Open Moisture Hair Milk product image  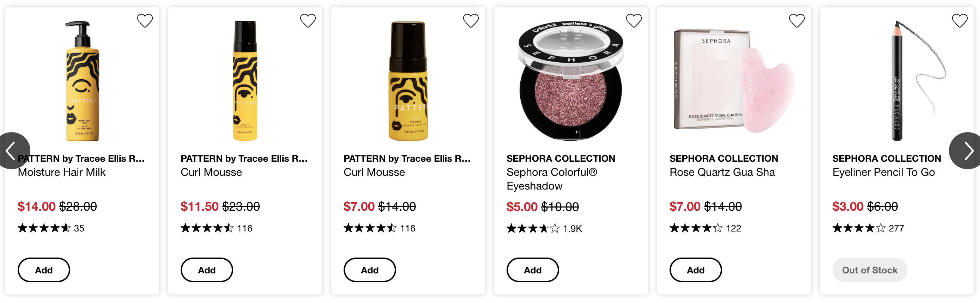pyautogui.click(x=82, y=81)
